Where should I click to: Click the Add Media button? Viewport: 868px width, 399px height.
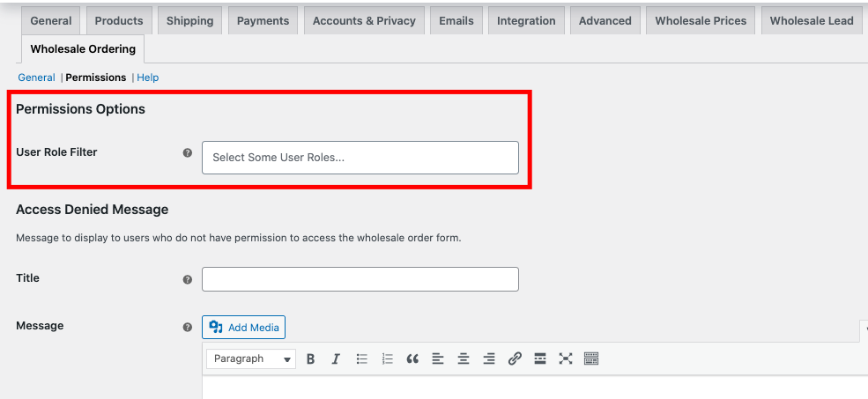tap(243, 328)
